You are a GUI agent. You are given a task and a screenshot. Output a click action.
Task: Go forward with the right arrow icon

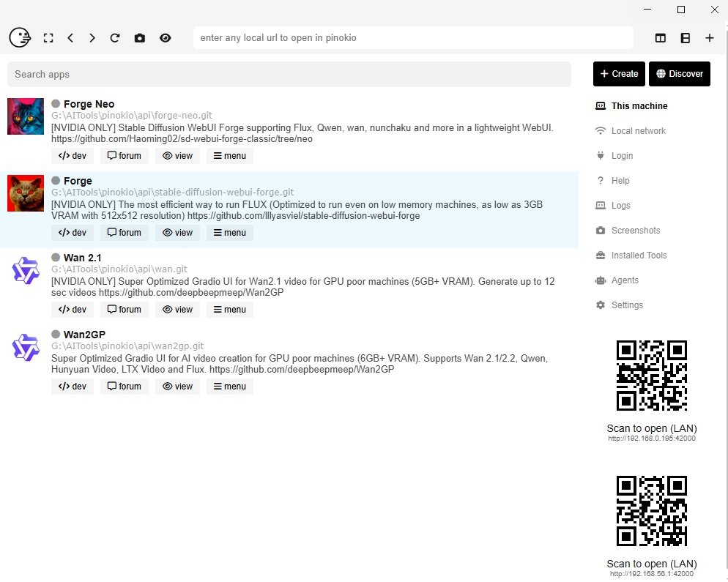coord(92,38)
